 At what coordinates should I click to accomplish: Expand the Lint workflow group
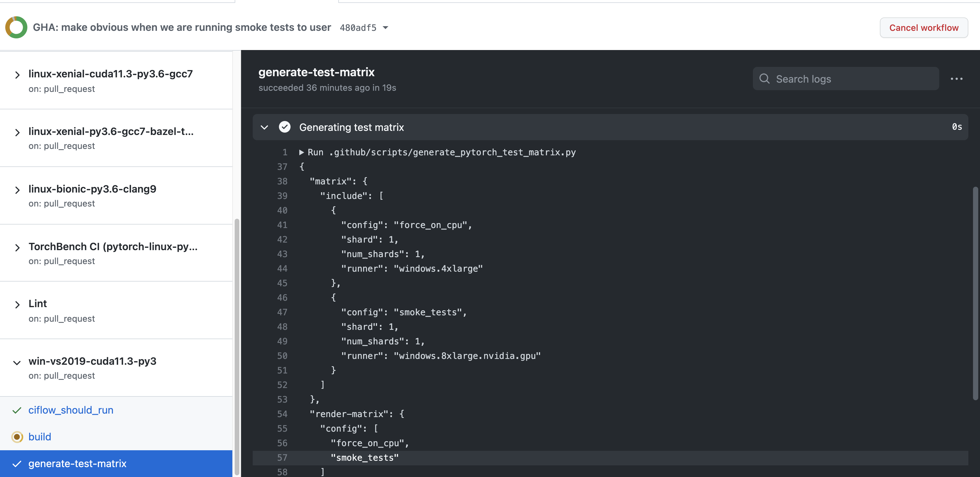click(17, 305)
